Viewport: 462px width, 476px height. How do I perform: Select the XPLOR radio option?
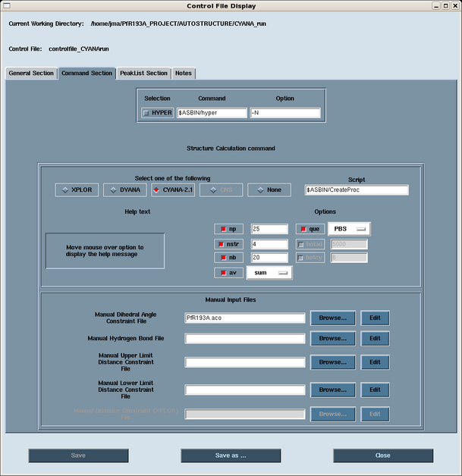pyautogui.click(x=77, y=189)
